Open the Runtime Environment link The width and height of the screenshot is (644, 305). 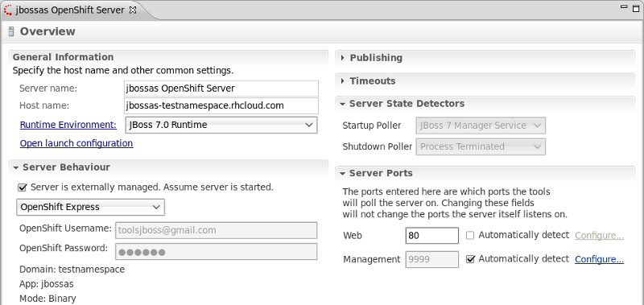[x=68, y=125]
